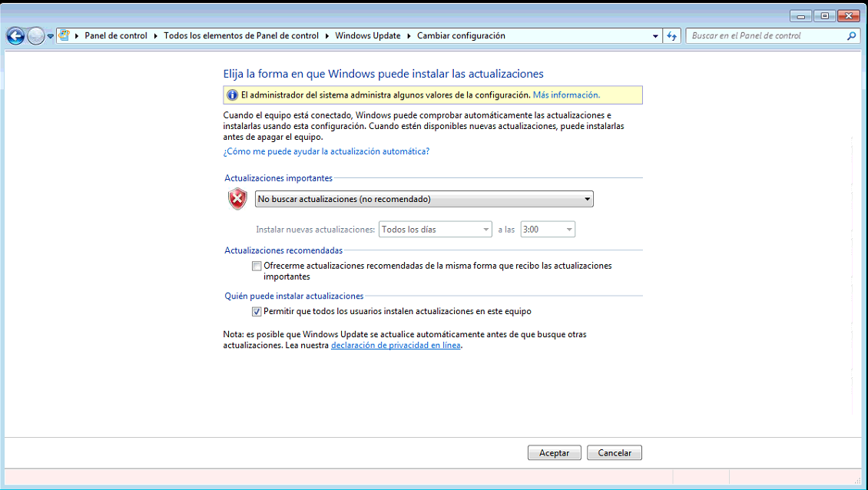Open the 'declaración de privacidad en línea' link
The height and width of the screenshot is (490, 868).
point(395,345)
